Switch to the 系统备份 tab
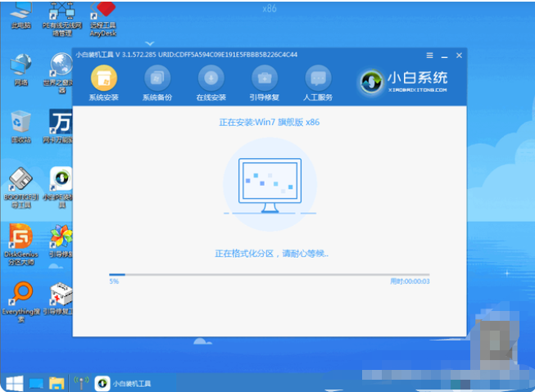 click(157, 79)
